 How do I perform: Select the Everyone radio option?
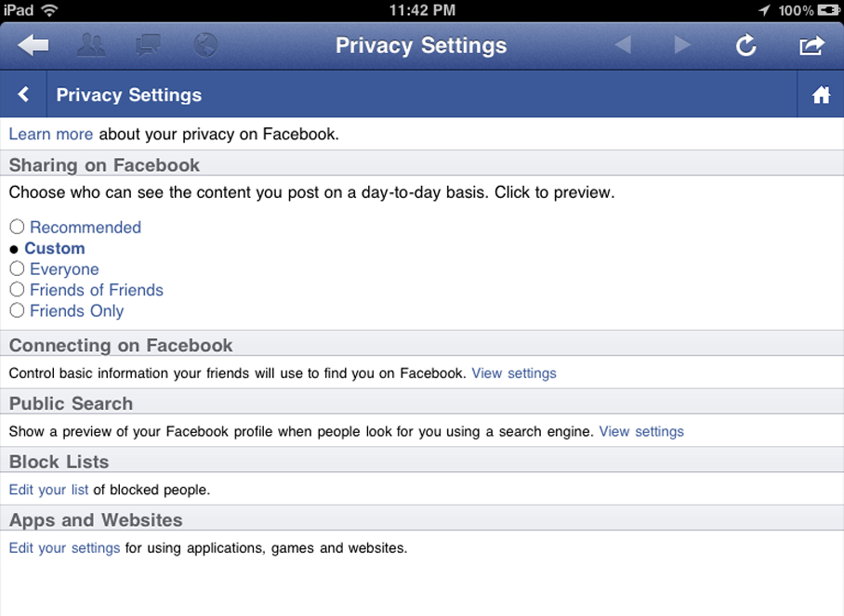point(17,269)
